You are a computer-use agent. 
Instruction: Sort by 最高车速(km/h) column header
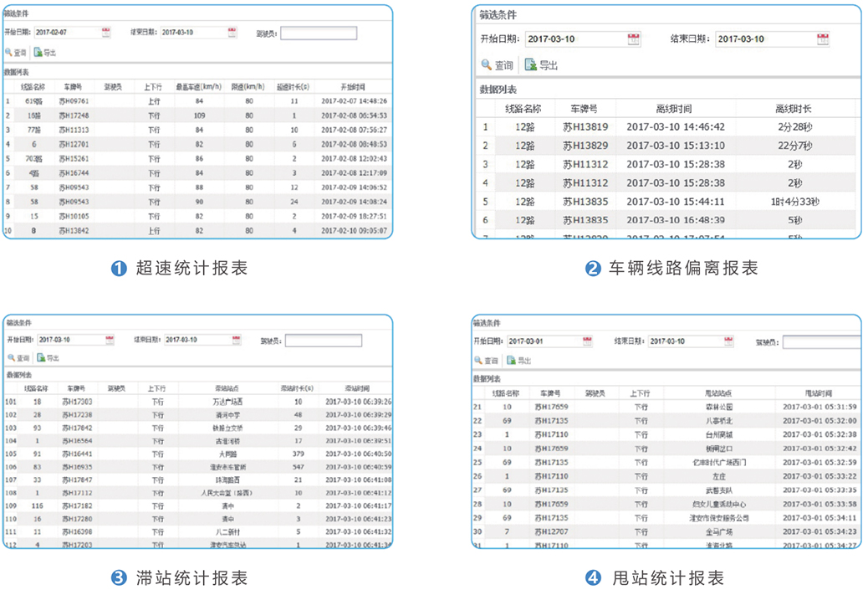click(x=198, y=86)
